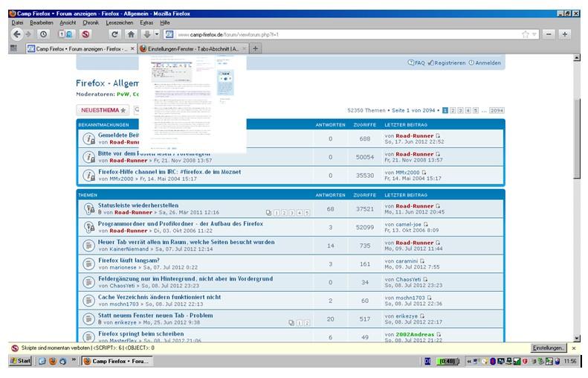Click the NoScript Einstellungen button
Image resolution: width=588 pixels, height=378 pixels.
click(x=549, y=348)
